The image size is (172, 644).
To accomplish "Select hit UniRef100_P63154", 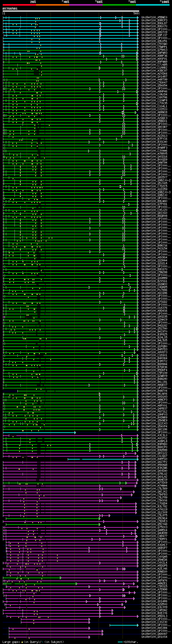I will [x=154, y=249].
